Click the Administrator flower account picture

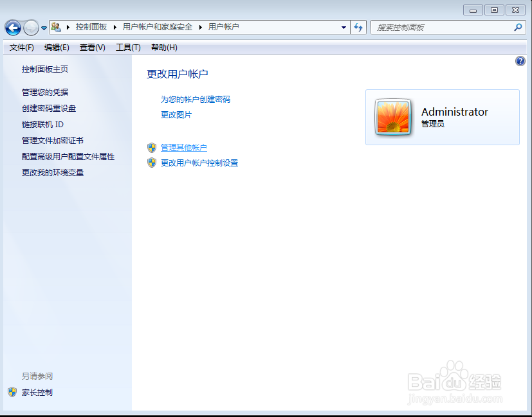[393, 117]
